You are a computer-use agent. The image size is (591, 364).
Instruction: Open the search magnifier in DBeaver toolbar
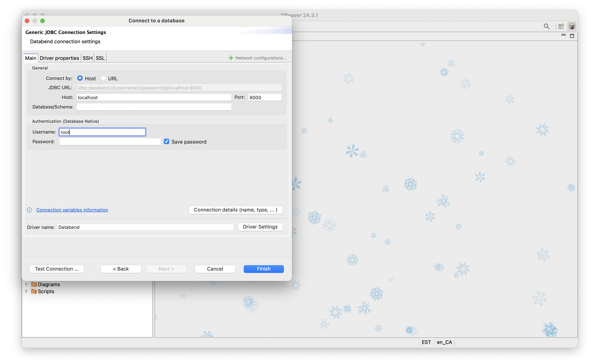coord(546,26)
